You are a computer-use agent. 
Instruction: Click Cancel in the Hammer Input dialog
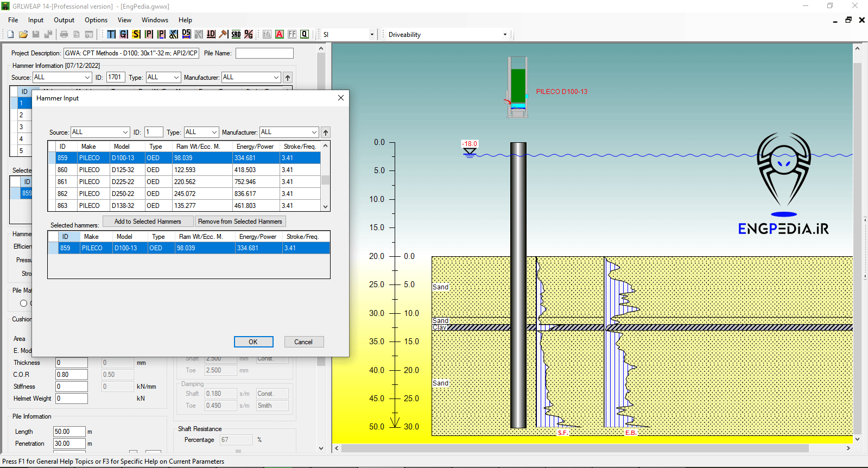(303, 341)
